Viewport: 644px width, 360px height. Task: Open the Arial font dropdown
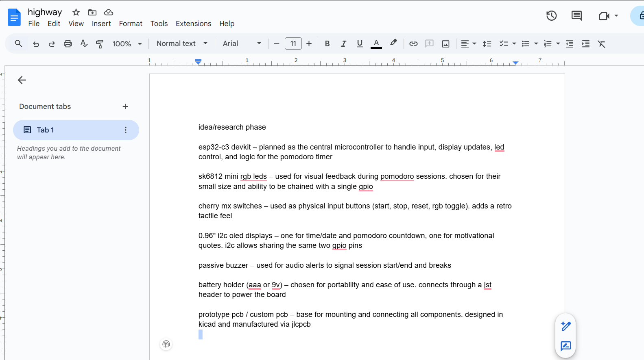(x=242, y=43)
